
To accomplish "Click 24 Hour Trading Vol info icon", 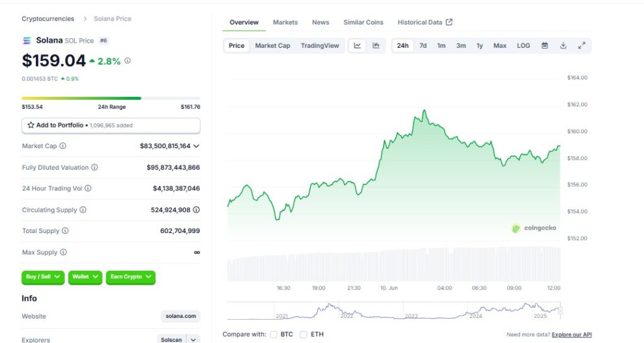I will point(88,188).
